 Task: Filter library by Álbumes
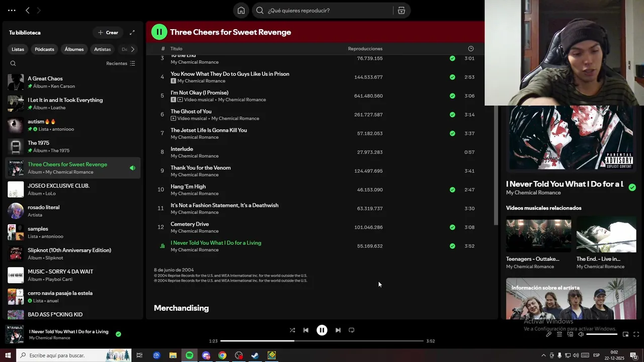pos(74,49)
